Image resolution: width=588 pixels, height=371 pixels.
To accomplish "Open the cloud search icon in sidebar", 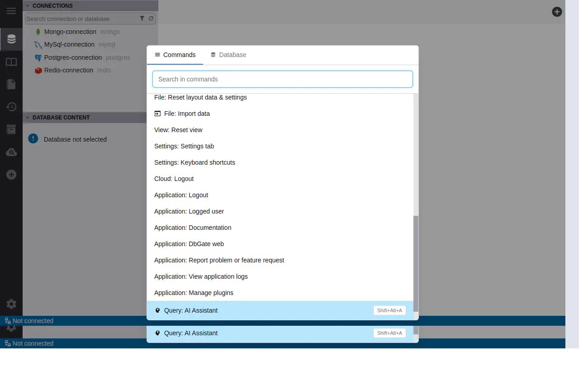I will 11,152.
